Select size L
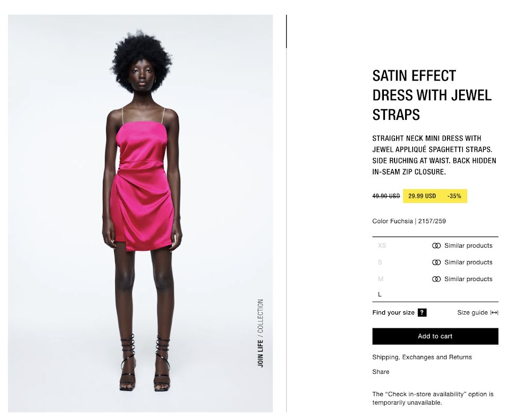The image size is (509, 420). (380, 294)
